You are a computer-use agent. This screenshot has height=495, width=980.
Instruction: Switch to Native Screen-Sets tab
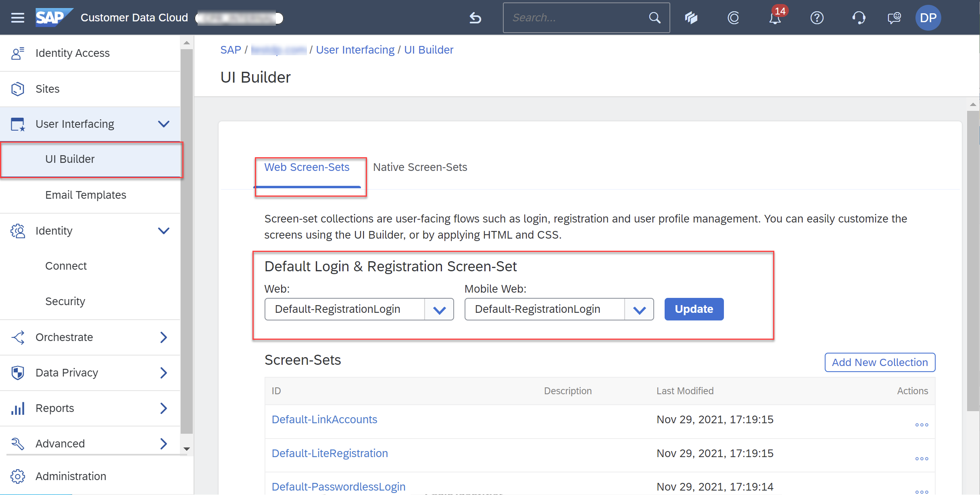[420, 167]
